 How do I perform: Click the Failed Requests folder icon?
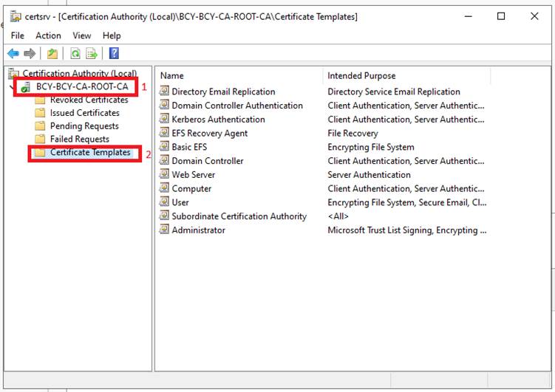(x=41, y=139)
